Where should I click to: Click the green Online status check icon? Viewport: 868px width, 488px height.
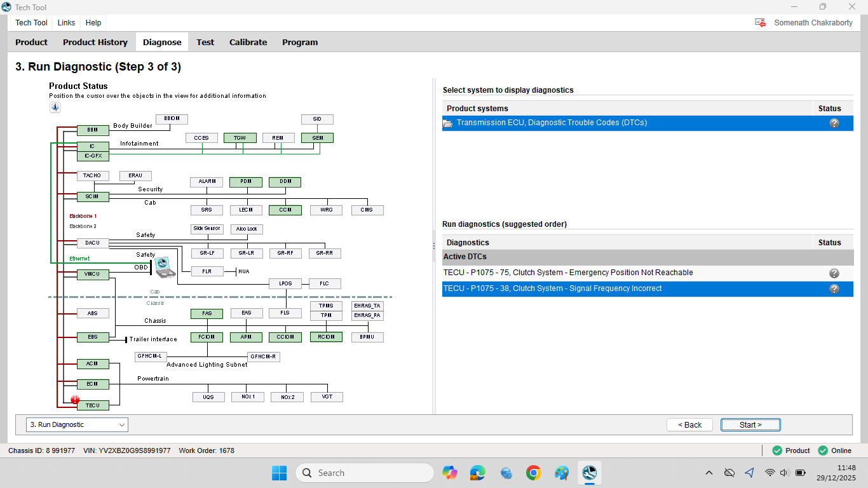[x=823, y=451]
